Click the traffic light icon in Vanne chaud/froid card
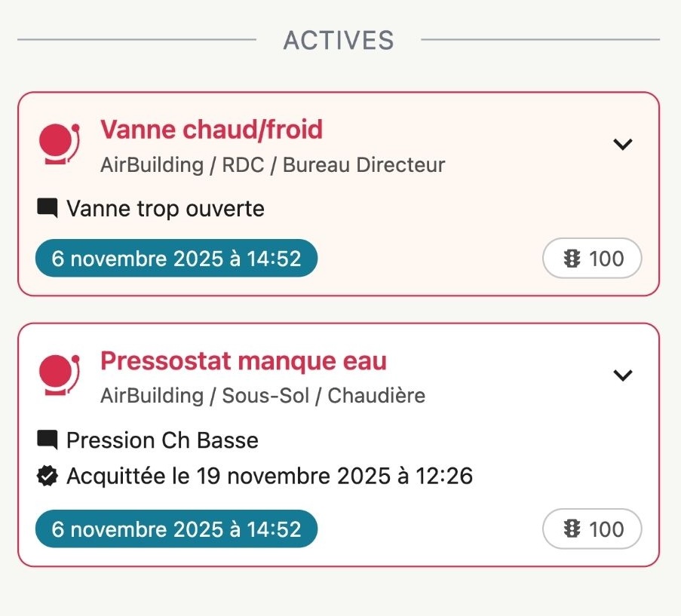The image size is (681, 616). pos(572,258)
